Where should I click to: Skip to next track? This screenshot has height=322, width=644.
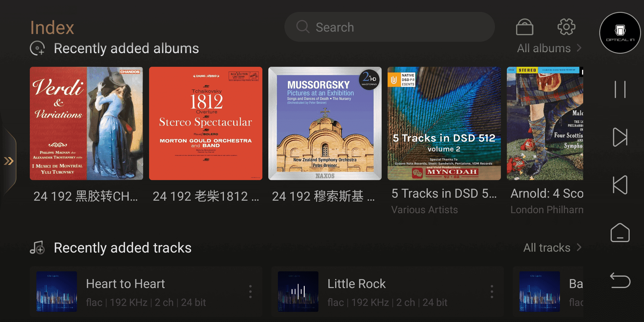point(620,137)
